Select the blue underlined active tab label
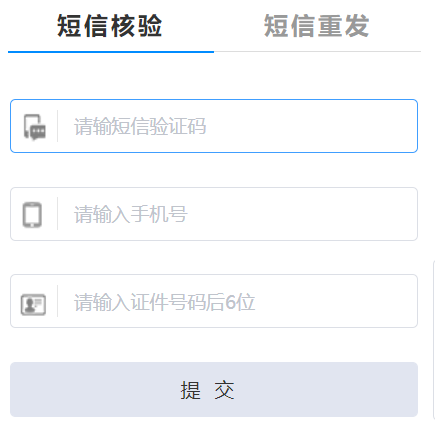 tap(110, 26)
